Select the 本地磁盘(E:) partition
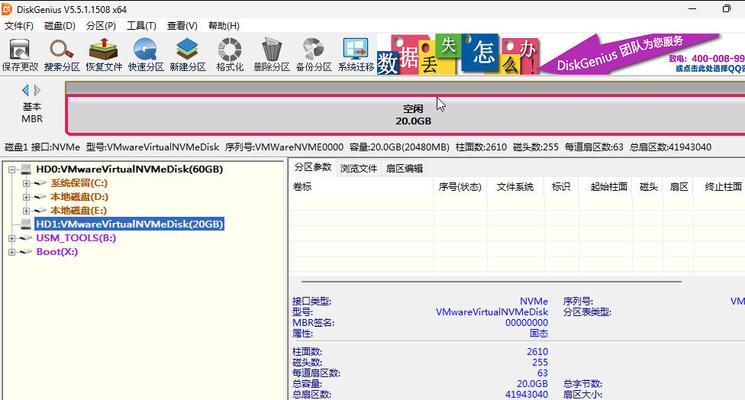The height and width of the screenshot is (400, 745). 78,210
